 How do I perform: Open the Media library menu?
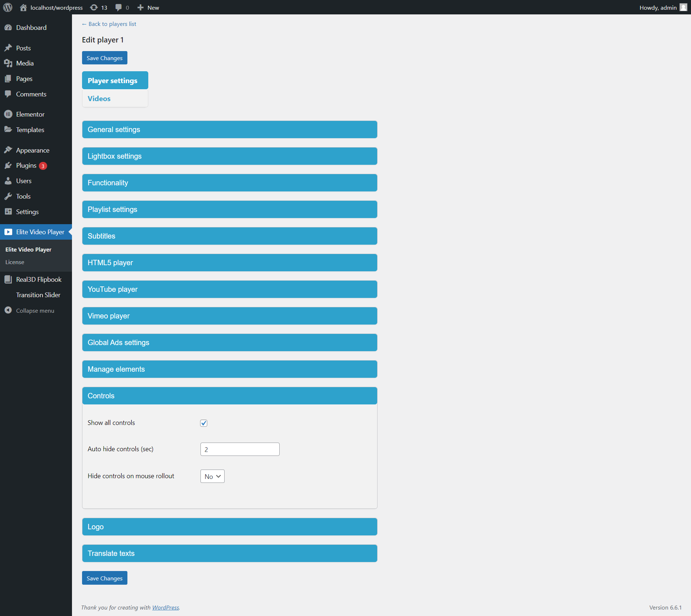point(25,63)
